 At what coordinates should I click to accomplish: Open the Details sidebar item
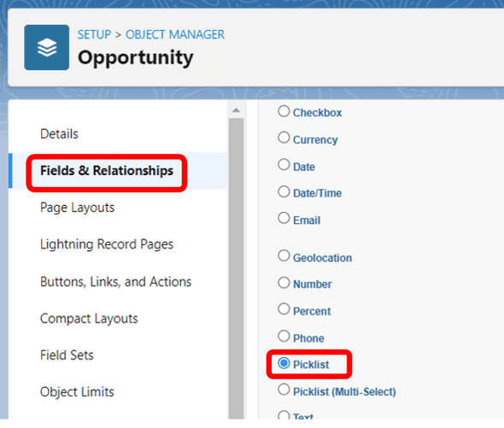click(59, 134)
